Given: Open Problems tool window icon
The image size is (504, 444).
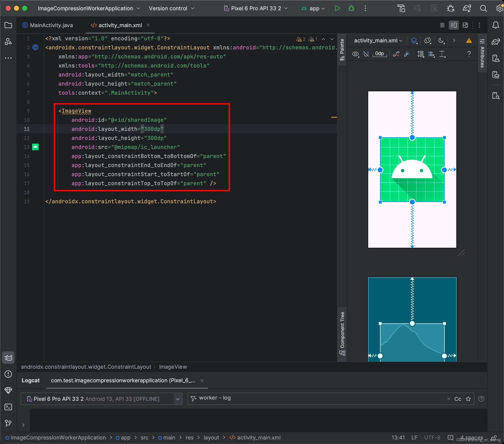Looking at the screenshot, I should (8, 374).
